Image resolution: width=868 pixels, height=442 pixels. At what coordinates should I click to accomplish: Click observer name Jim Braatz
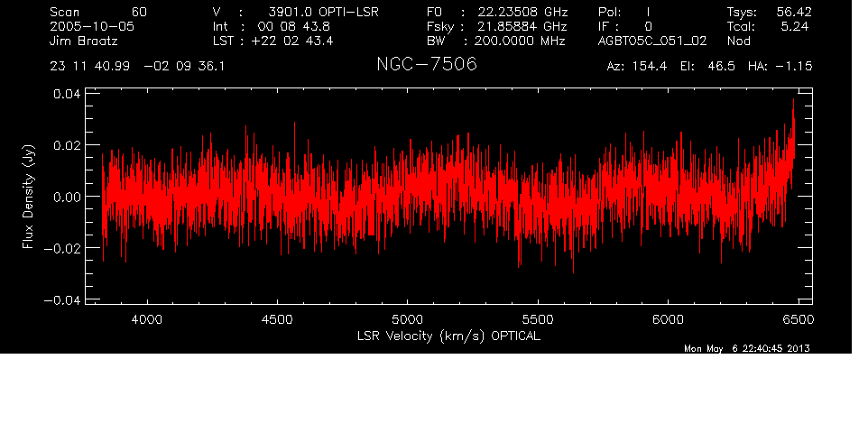click(84, 41)
